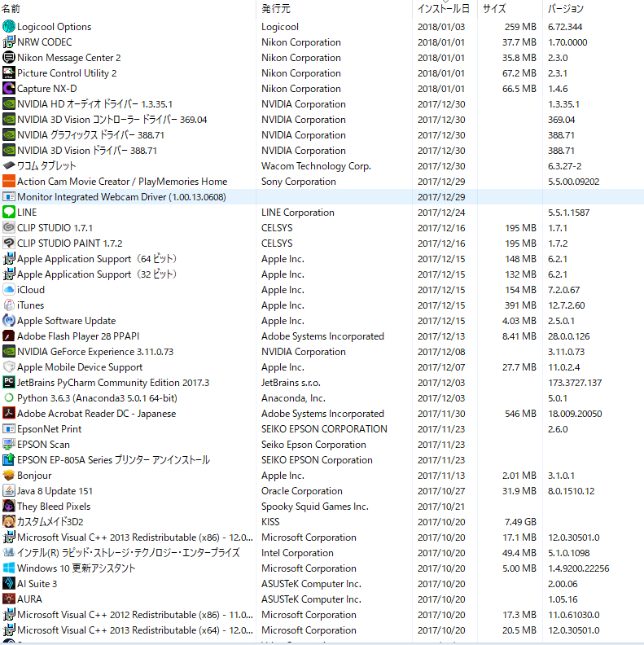This screenshot has height=645, width=644.
Task: Select the CLIP STUDIO PAINT 1.7.2 icon
Action: pyautogui.click(x=9, y=244)
